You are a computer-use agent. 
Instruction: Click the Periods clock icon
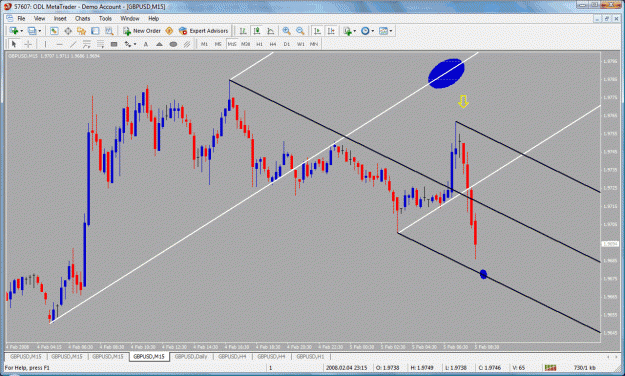click(x=365, y=31)
